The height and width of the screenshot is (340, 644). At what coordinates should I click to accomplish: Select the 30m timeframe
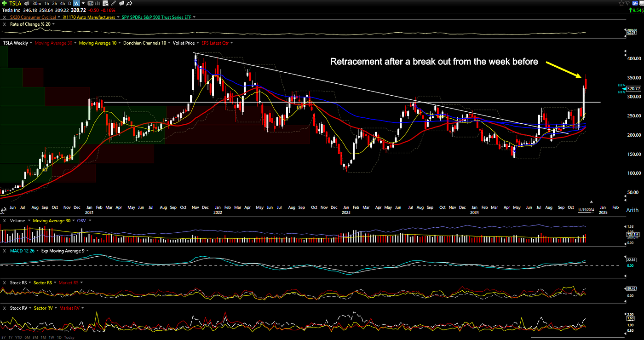pyautogui.click(x=37, y=3)
